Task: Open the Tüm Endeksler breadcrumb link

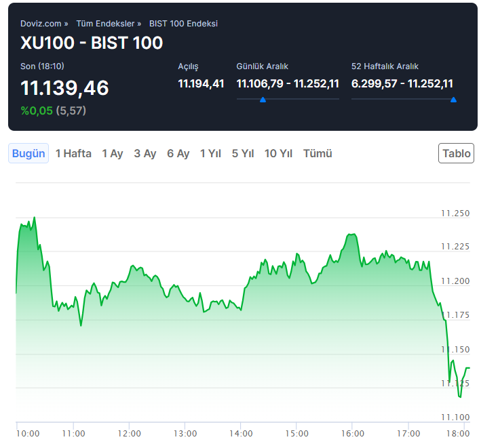Action: 105,24
